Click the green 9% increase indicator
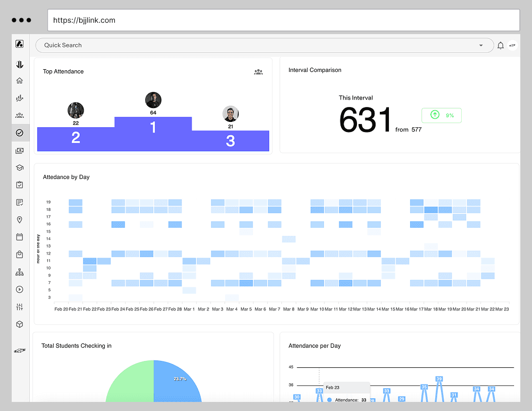This screenshot has width=532, height=411. click(x=441, y=115)
